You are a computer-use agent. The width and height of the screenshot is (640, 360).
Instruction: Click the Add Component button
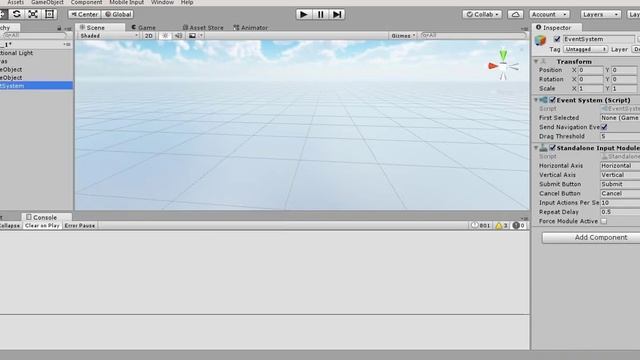[x=591, y=238]
